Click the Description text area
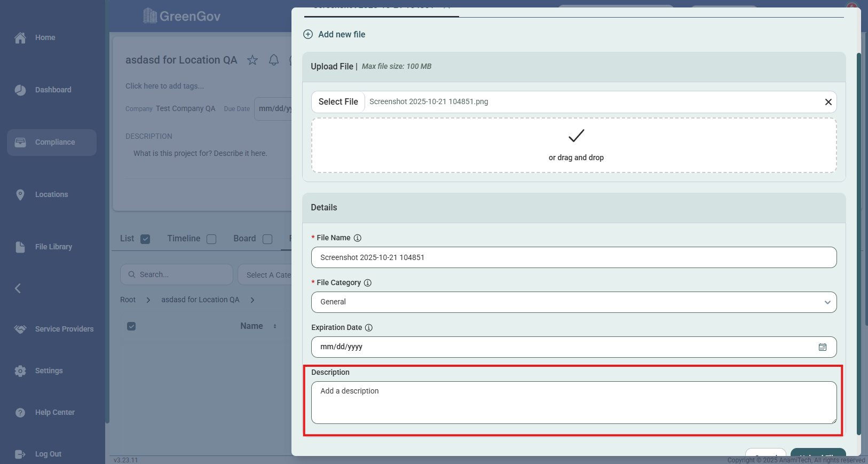The image size is (868, 464). [574, 403]
